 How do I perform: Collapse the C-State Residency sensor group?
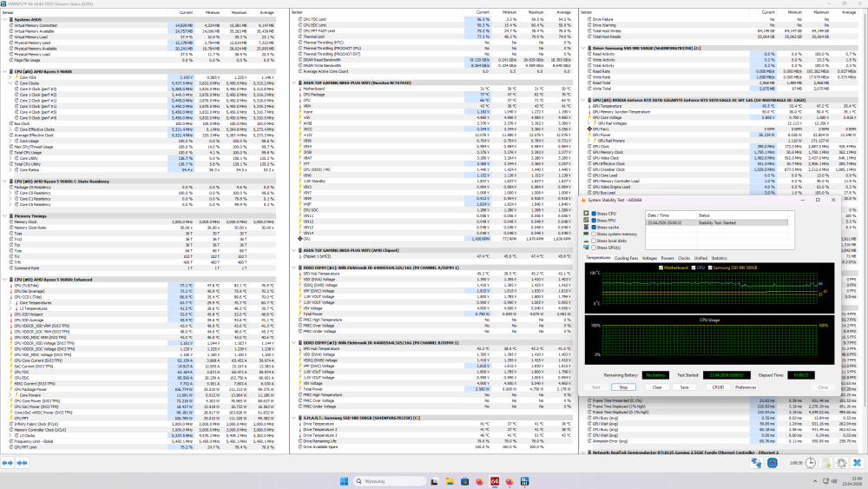click(x=5, y=181)
